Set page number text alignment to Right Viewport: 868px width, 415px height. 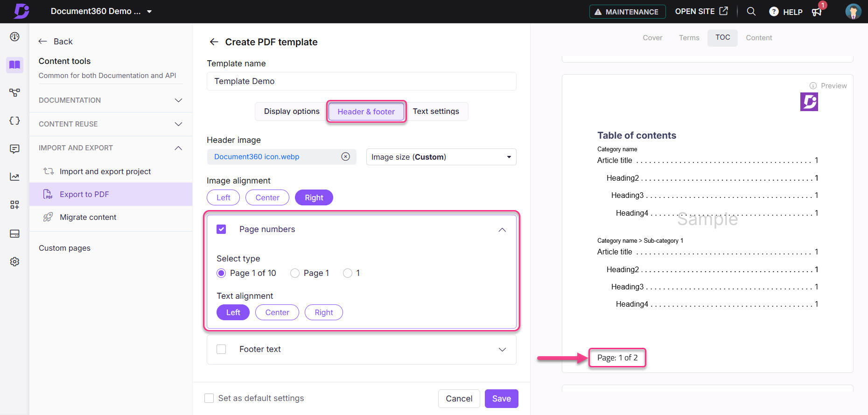click(x=324, y=312)
